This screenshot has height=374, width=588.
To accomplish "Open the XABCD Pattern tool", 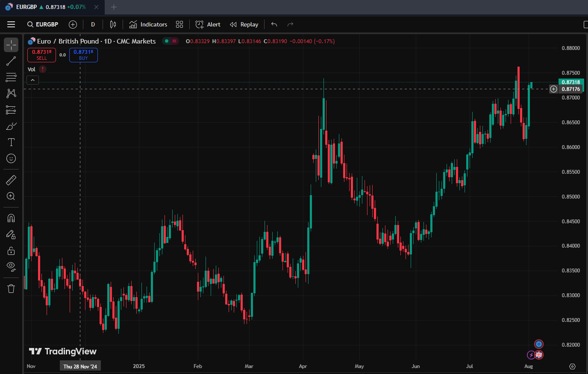I will tap(11, 93).
